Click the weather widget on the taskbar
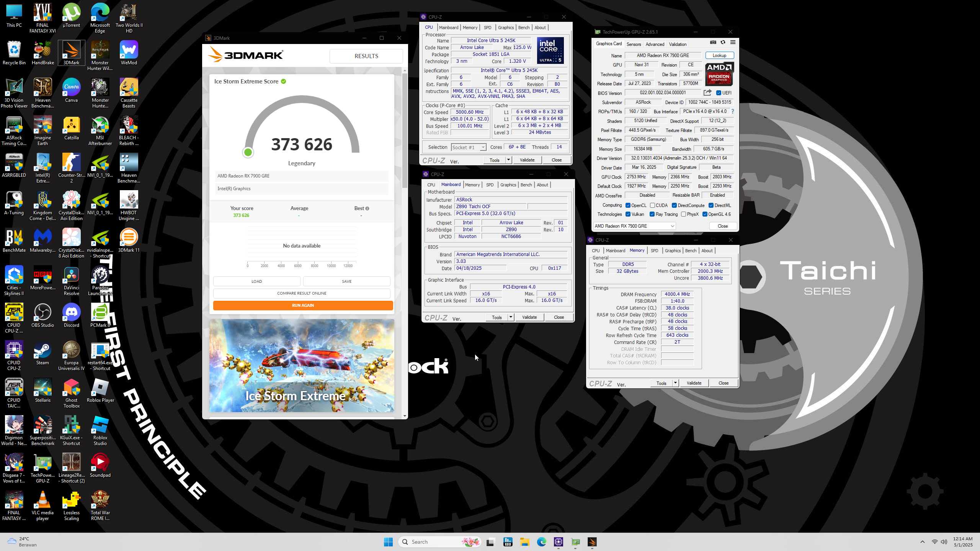Viewport: 980px width, 551px height. 22,542
